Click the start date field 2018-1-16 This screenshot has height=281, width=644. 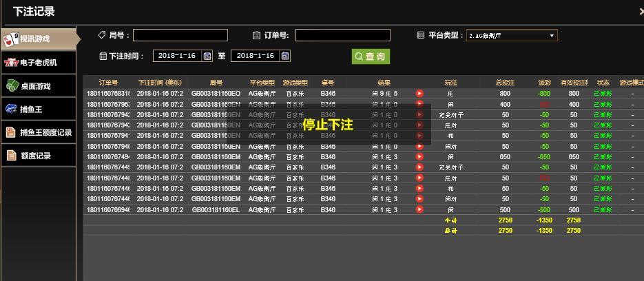[178, 56]
